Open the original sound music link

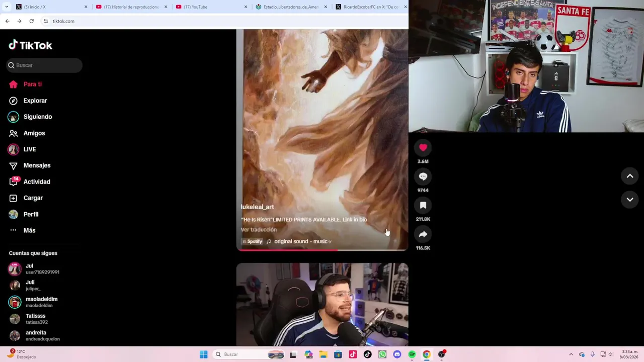[x=299, y=241]
